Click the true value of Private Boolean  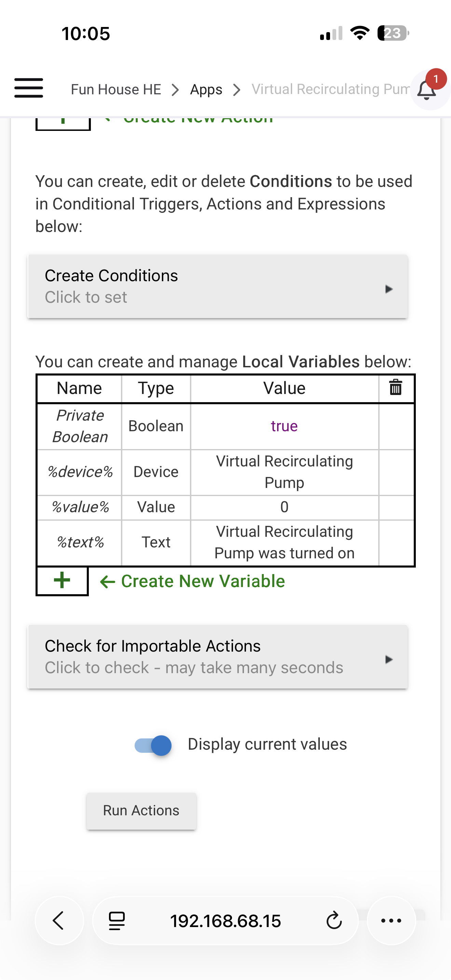pyautogui.click(x=284, y=426)
